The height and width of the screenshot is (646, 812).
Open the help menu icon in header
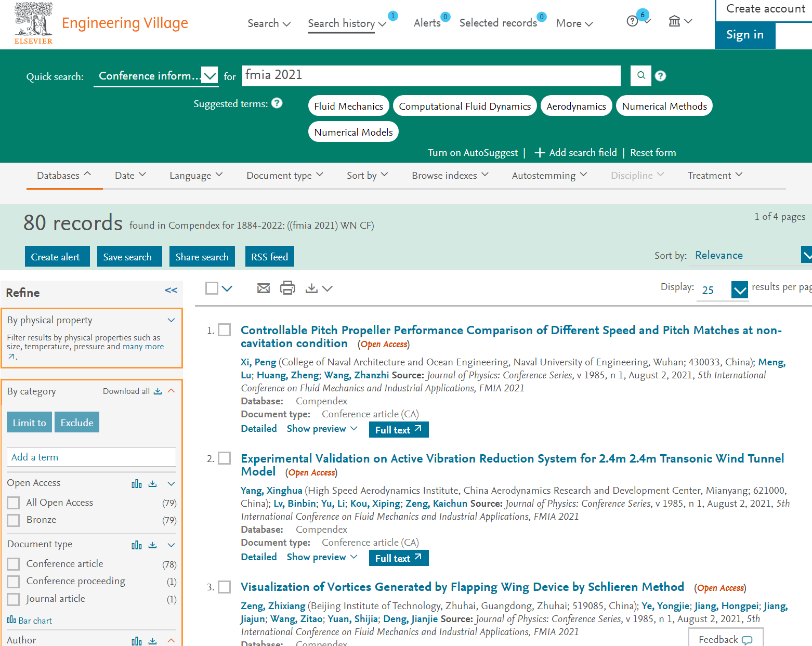(632, 21)
